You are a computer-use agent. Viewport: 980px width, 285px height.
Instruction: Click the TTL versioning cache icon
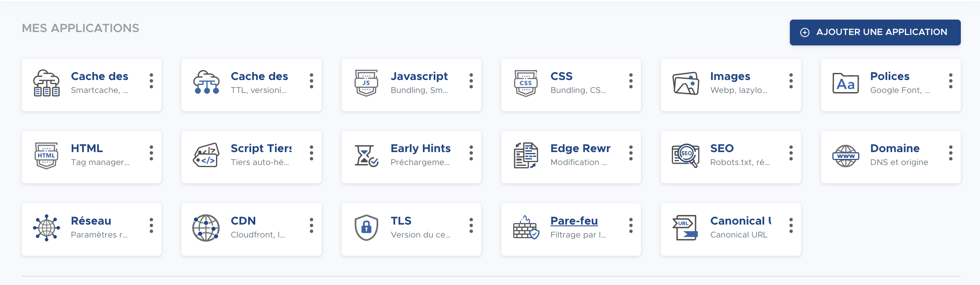pyautogui.click(x=206, y=82)
